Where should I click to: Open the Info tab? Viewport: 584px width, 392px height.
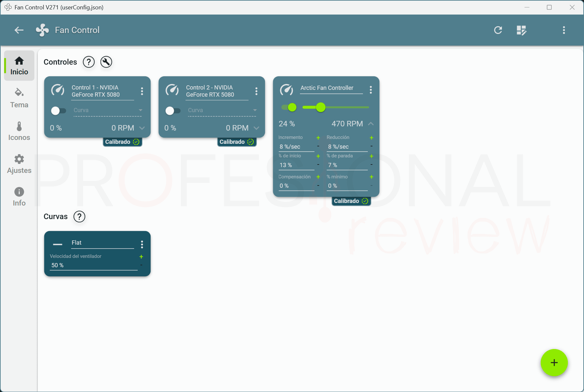pyautogui.click(x=19, y=197)
